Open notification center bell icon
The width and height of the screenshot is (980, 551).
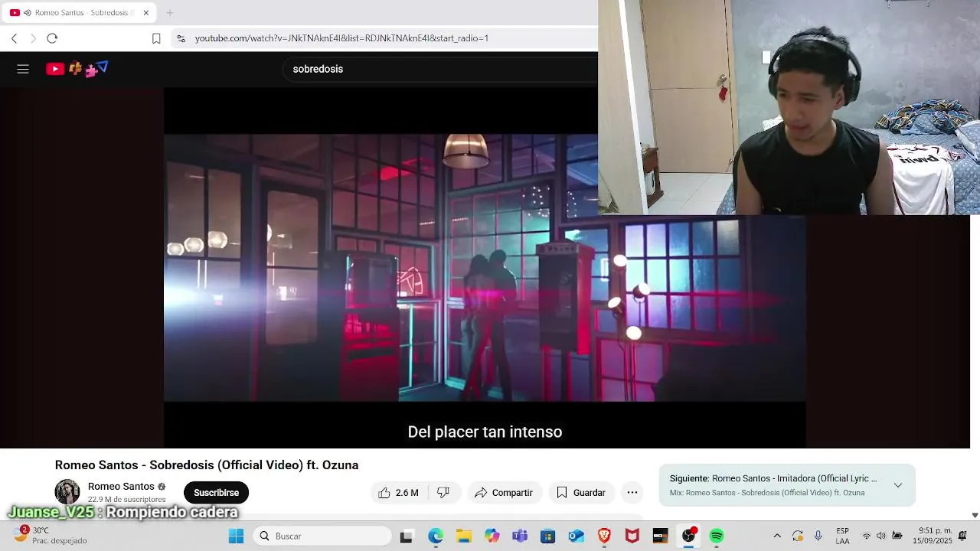coord(962,536)
